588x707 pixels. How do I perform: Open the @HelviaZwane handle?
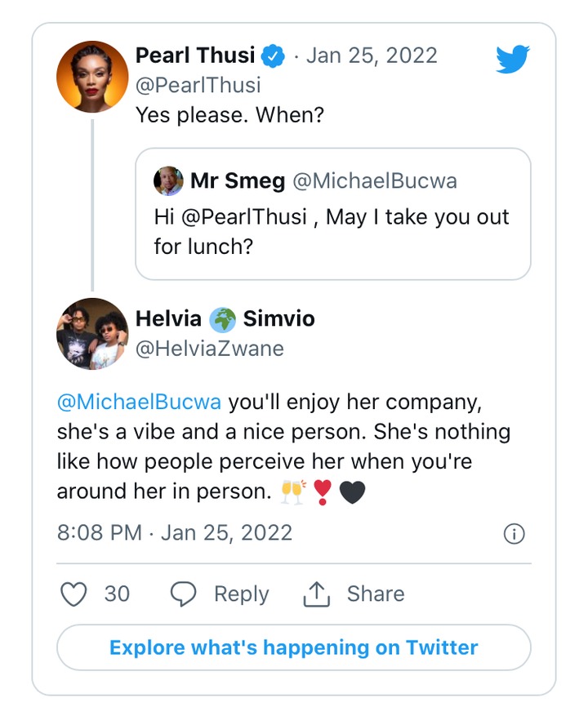[210, 349]
